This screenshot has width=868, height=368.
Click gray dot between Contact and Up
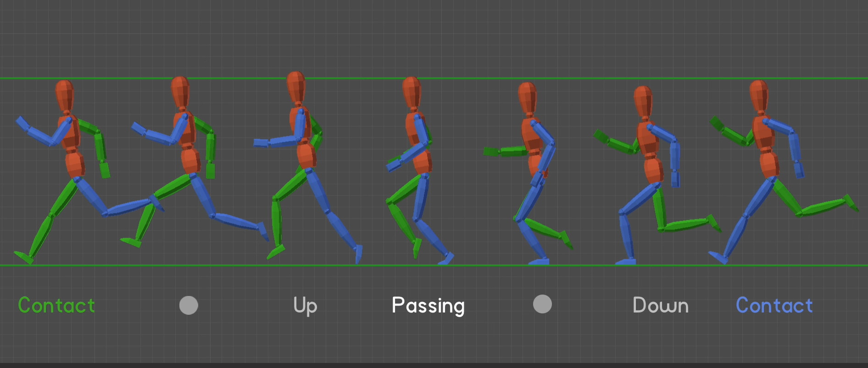[x=189, y=305]
